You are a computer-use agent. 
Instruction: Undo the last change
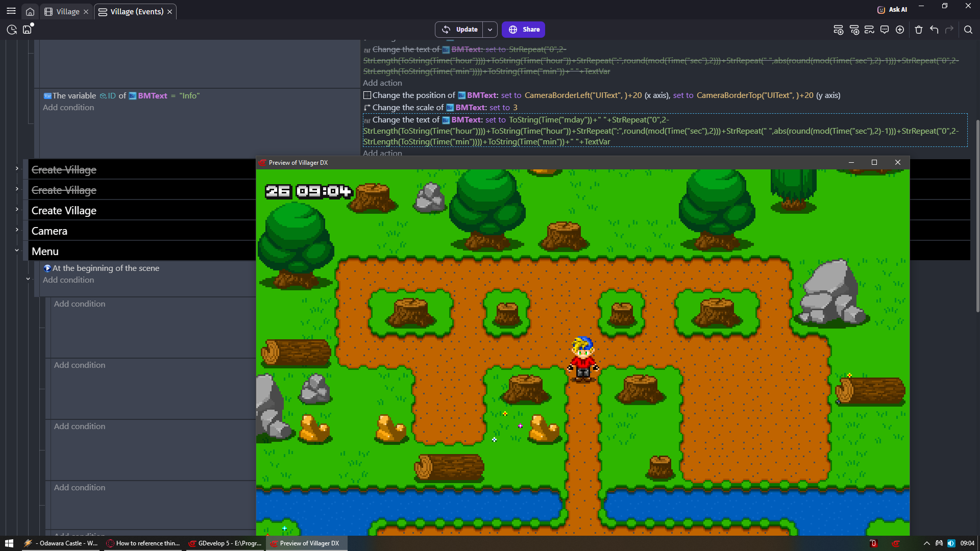pyautogui.click(x=934, y=30)
